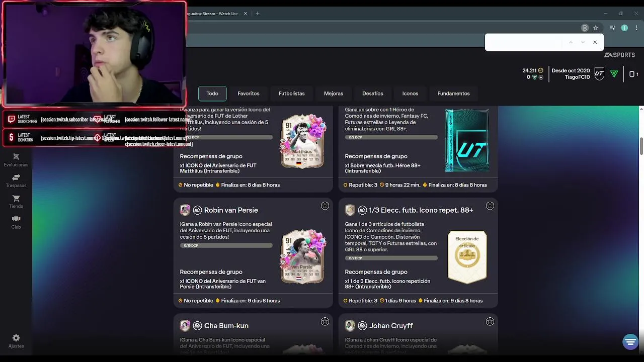Click the UT pack image

(x=467, y=140)
